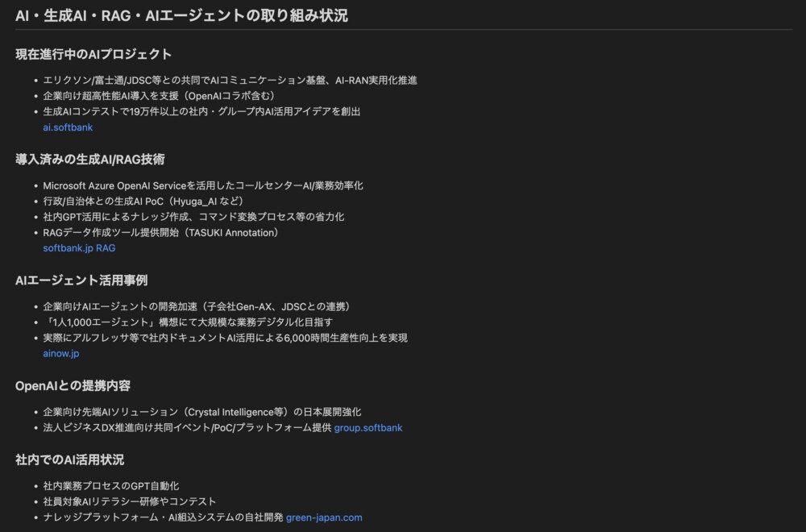This screenshot has width=806, height=532.
Task: Select the heading 現在進行中のAIプロジェクト
Action: [x=93, y=55]
